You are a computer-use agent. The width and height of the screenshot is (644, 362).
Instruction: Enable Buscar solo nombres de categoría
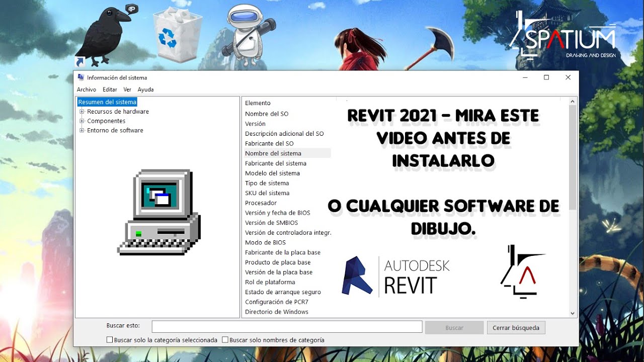(x=225, y=340)
